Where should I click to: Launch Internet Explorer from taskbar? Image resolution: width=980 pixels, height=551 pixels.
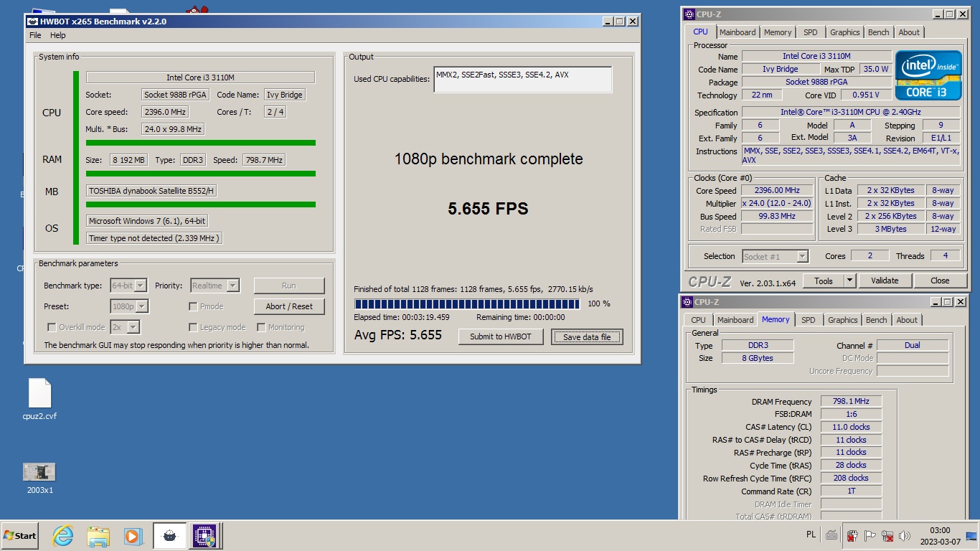click(63, 536)
